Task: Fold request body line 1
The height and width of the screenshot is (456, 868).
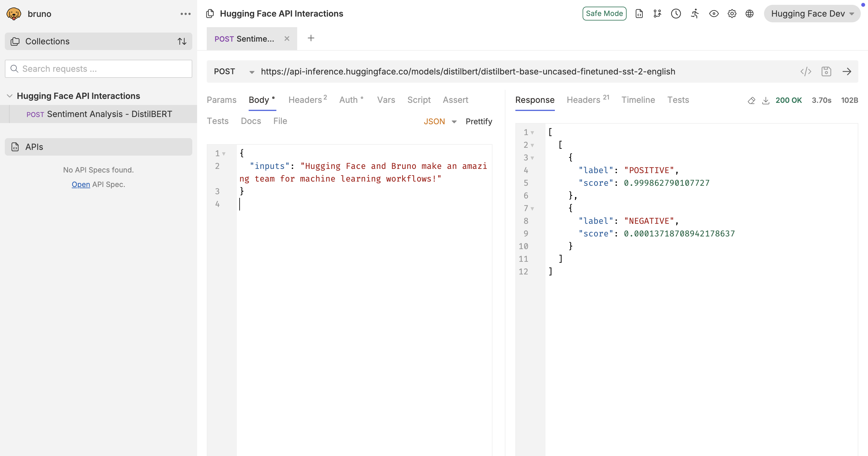Action: 224,154
